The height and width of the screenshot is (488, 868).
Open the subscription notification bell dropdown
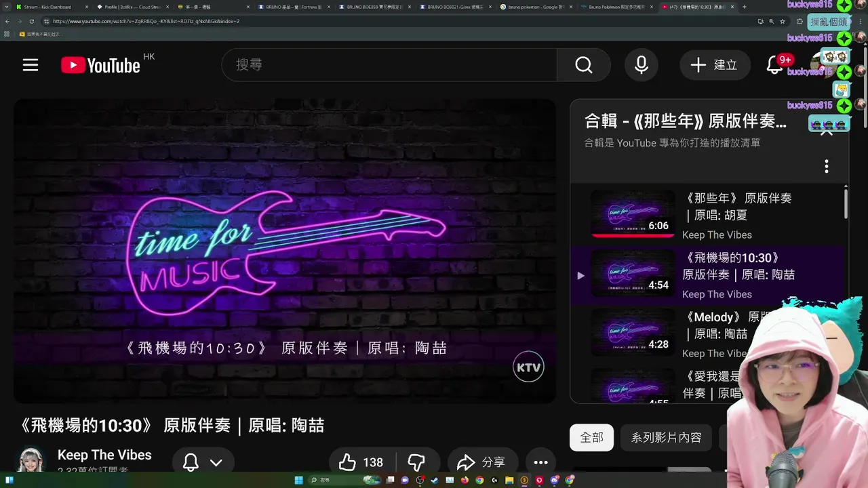click(x=203, y=462)
